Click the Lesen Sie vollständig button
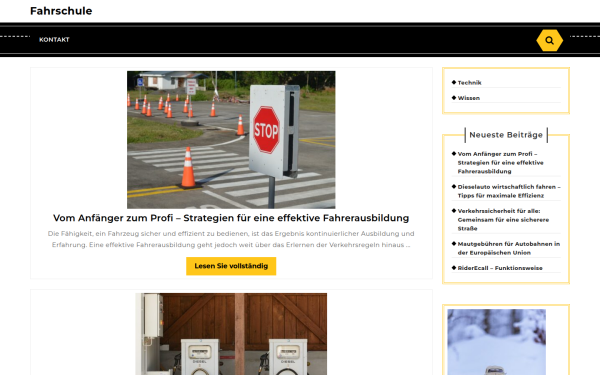Screen dimensions: 600x375 tap(231, 266)
